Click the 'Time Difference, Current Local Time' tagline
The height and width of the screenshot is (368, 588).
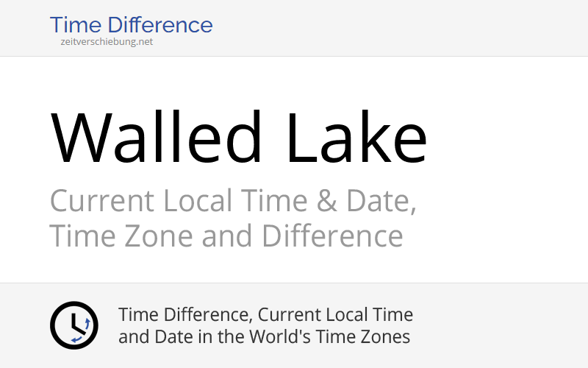tap(265, 315)
